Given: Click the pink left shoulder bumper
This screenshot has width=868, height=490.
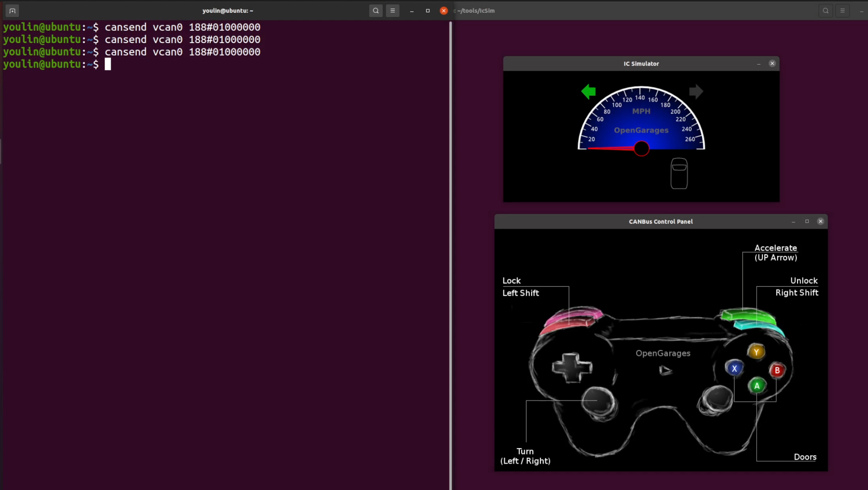Looking at the screenshot, I should pos(575,315).
